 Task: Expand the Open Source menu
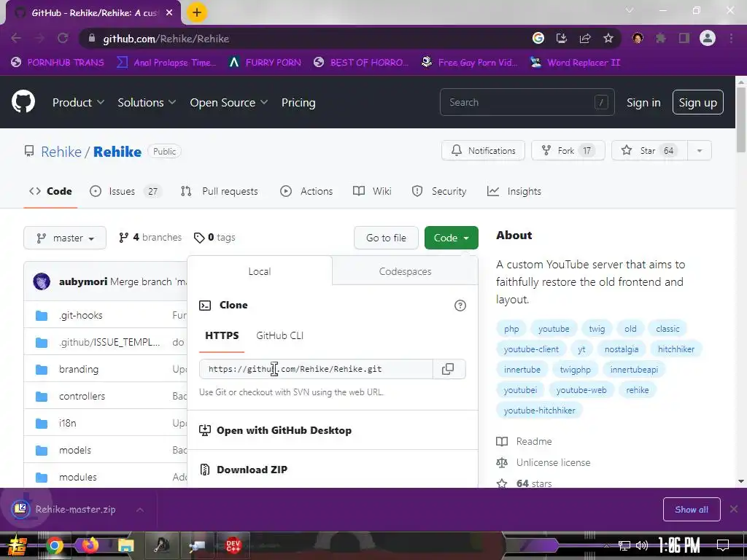click(x=228, y=102)
